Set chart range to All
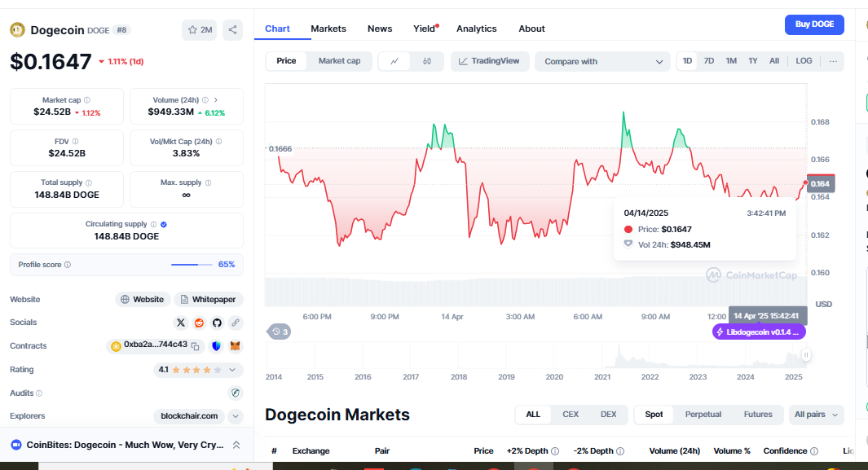Image resolution: width=868 pixels, height=470 pixels. pos(774,61)
